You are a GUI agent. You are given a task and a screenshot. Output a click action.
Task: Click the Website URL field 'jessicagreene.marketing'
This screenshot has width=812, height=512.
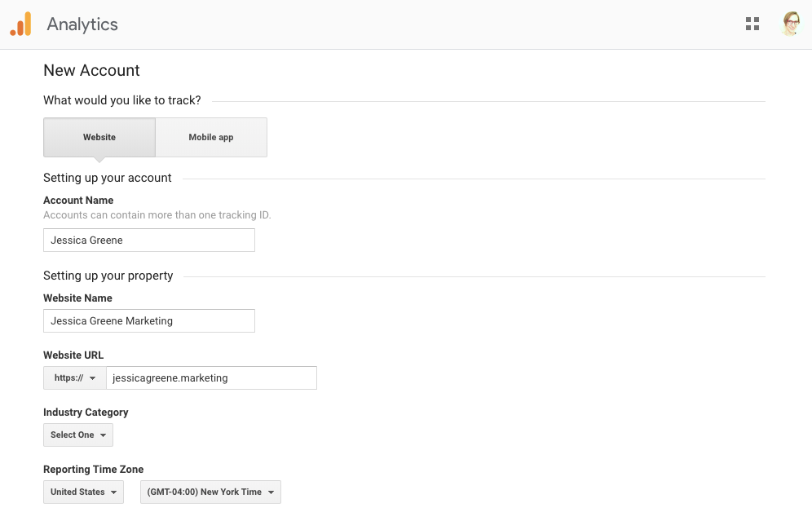pos(211,378)
